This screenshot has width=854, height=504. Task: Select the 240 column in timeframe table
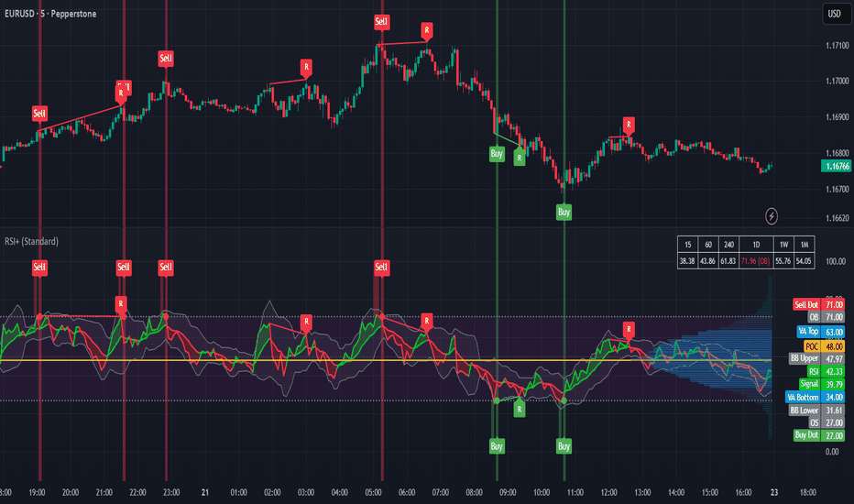[x=728, y=245]
